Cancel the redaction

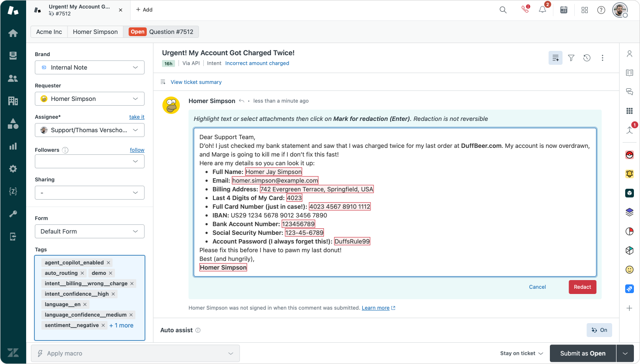pyautogui.click(x=537, y=287)
